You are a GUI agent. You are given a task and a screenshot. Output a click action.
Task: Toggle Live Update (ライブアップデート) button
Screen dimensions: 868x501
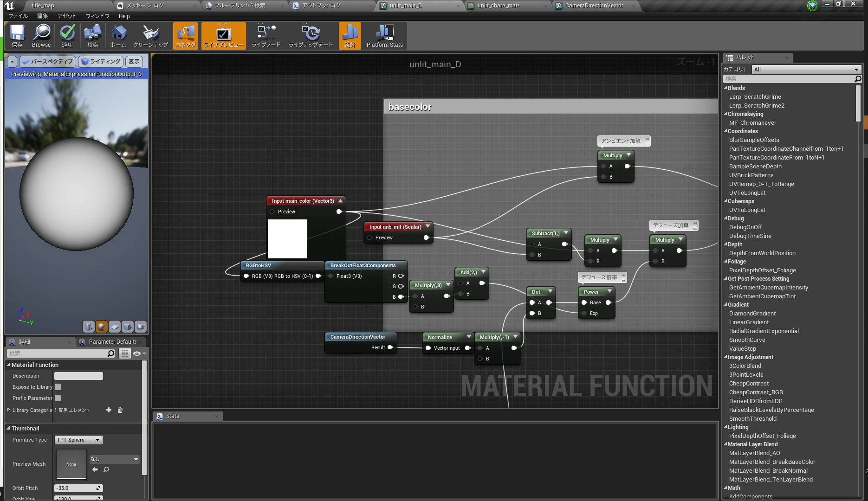pos(311,36)
